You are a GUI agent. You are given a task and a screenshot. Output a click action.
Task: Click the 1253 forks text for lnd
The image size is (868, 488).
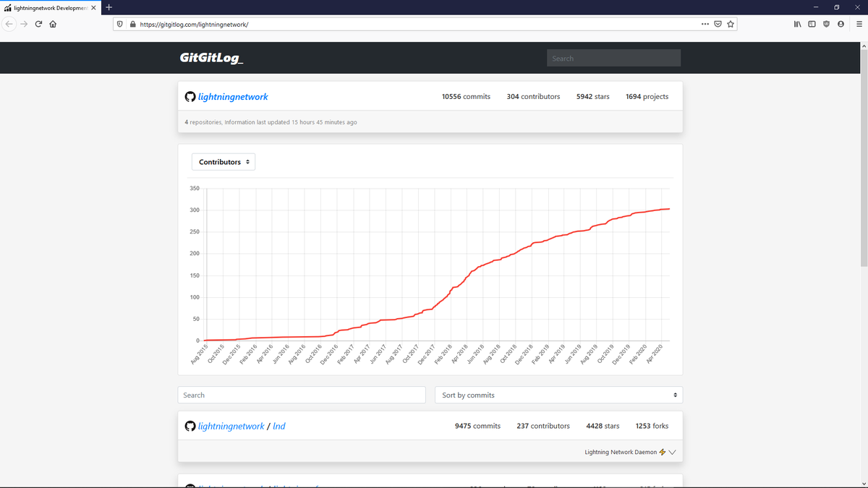tap(652, 427)
